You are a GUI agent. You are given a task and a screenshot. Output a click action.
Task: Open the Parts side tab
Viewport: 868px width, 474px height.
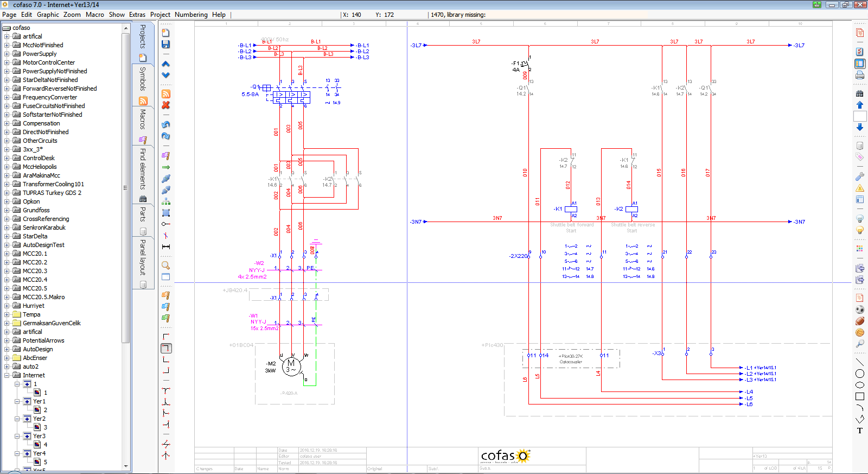(143, 220)
